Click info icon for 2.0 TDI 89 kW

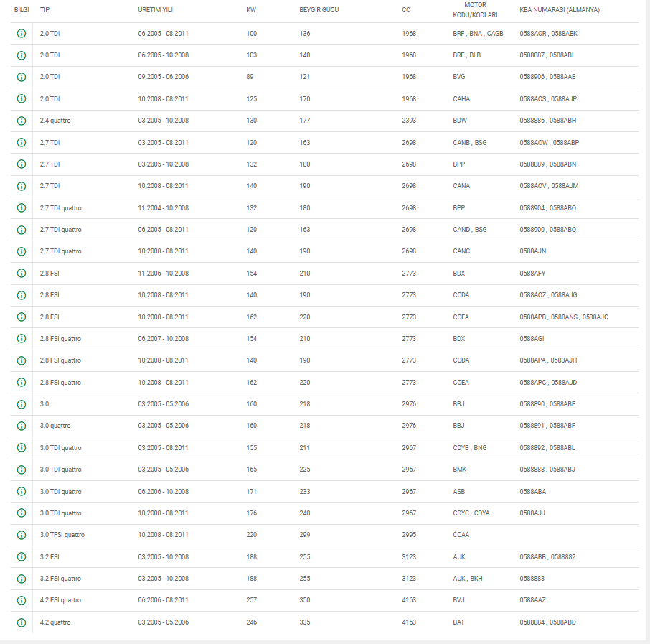(21, 77)
